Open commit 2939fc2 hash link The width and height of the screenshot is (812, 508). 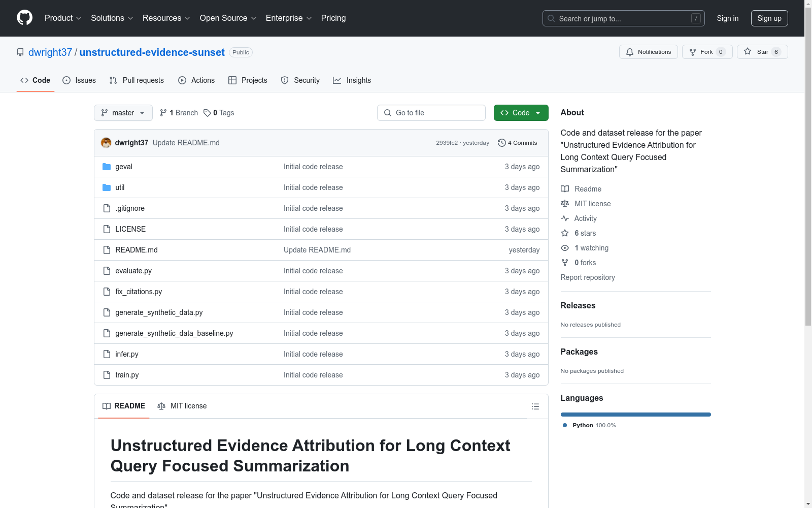click(x=447, y=143)
